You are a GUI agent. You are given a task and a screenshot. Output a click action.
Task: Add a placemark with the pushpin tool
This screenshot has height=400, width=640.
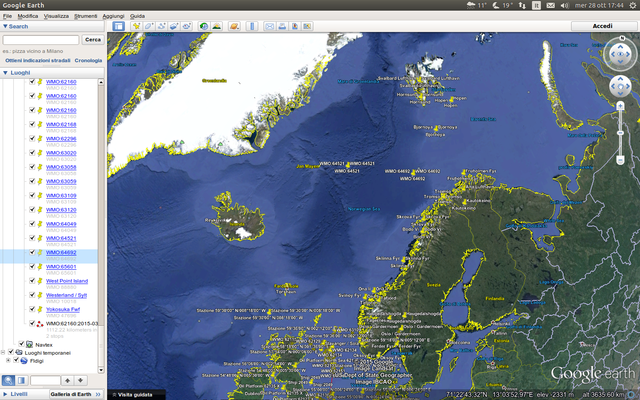[136, 26]
